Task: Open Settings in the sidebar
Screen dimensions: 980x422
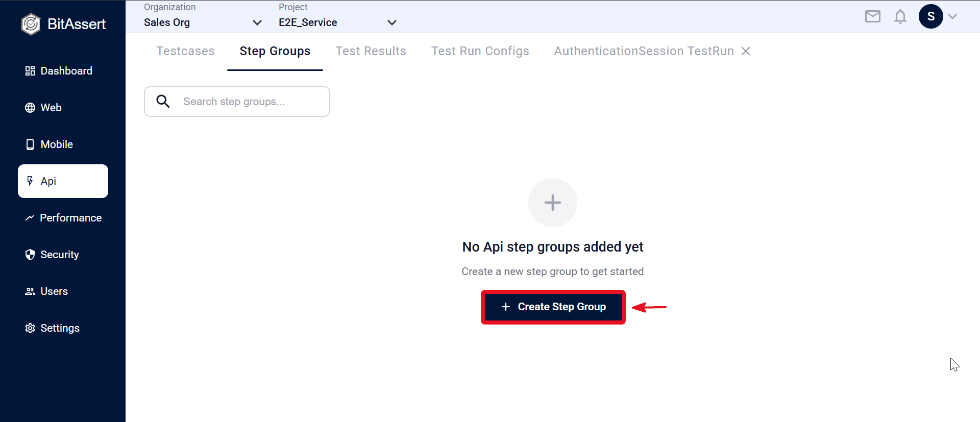Action: pyautogui.click(x=63, y=328)
